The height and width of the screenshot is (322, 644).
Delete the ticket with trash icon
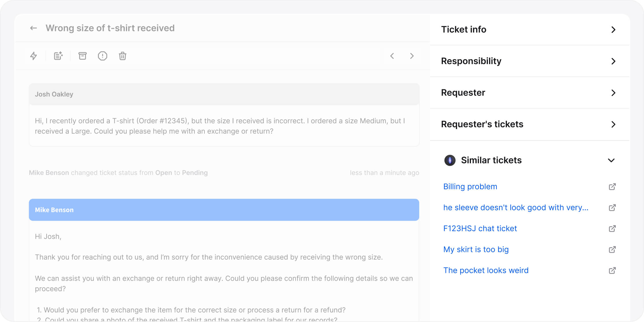(x=122, y=56)
